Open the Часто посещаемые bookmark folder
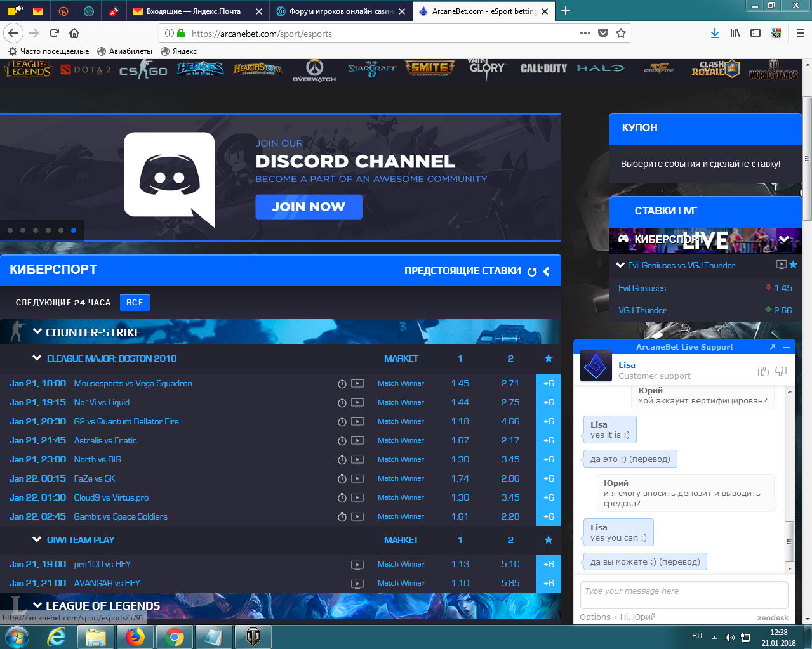The width and height of the screenshot is (812, 649). point(49,51)
